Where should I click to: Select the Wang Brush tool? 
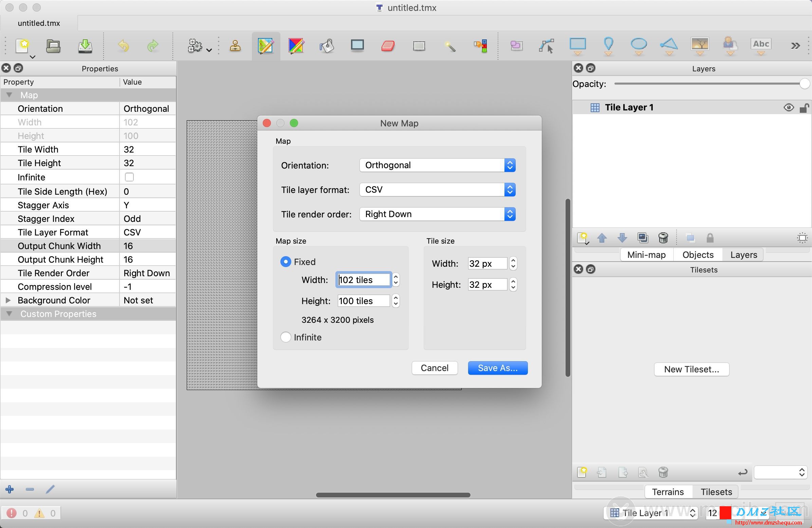click(x=296, y=46)
